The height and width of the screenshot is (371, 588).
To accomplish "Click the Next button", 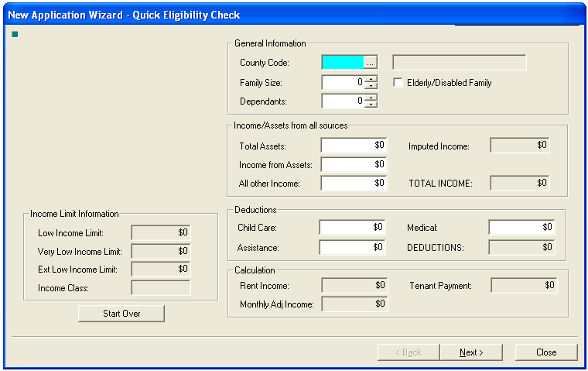I will 471,352.
